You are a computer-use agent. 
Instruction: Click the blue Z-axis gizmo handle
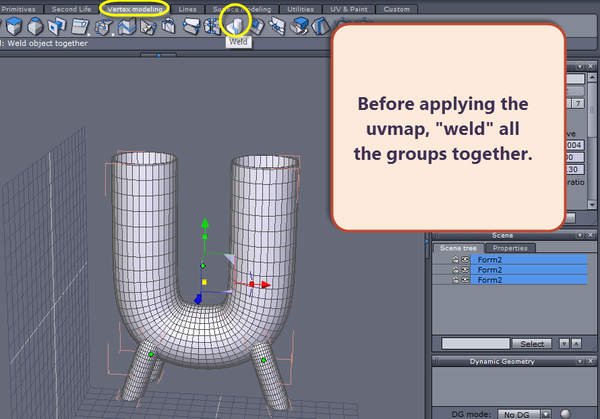click(x=198, y=299)
